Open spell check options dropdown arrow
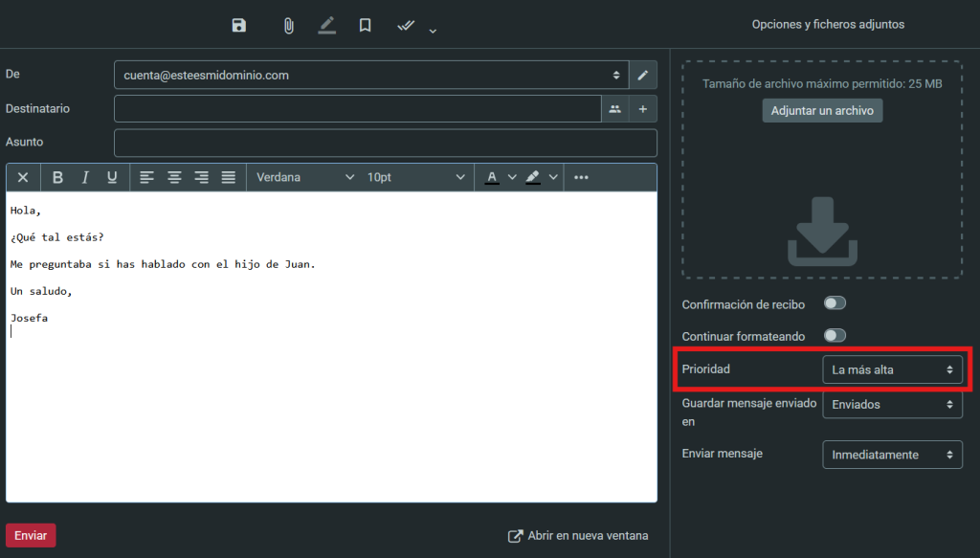980x558 pixels. (x=433, y=31)
